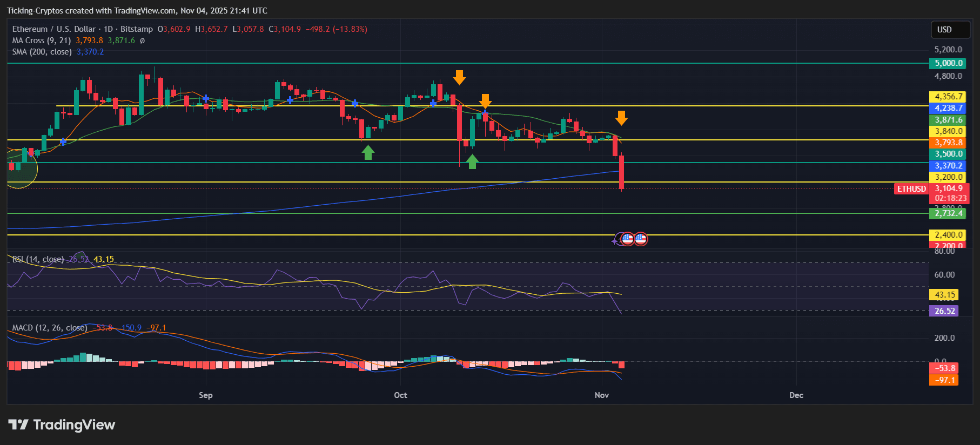
Task: Open the USD currency selector
Action: [x=950, y=30]
